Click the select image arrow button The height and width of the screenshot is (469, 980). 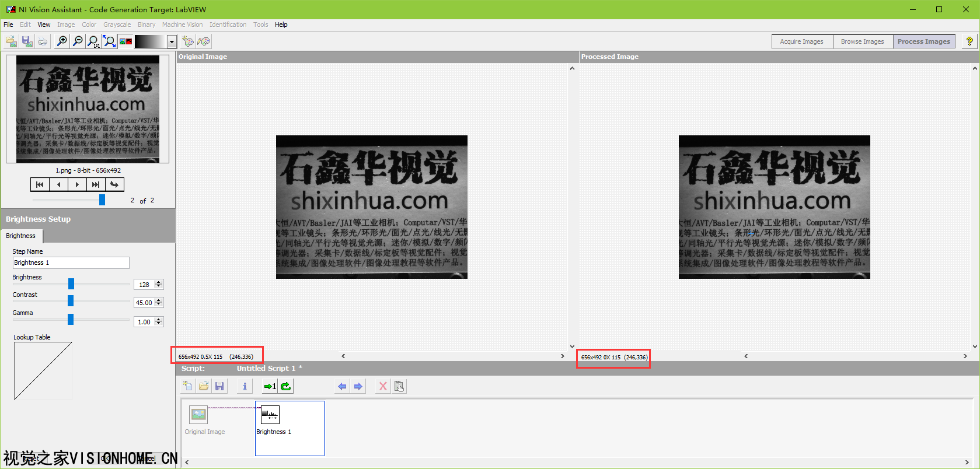tap(114, 184)
